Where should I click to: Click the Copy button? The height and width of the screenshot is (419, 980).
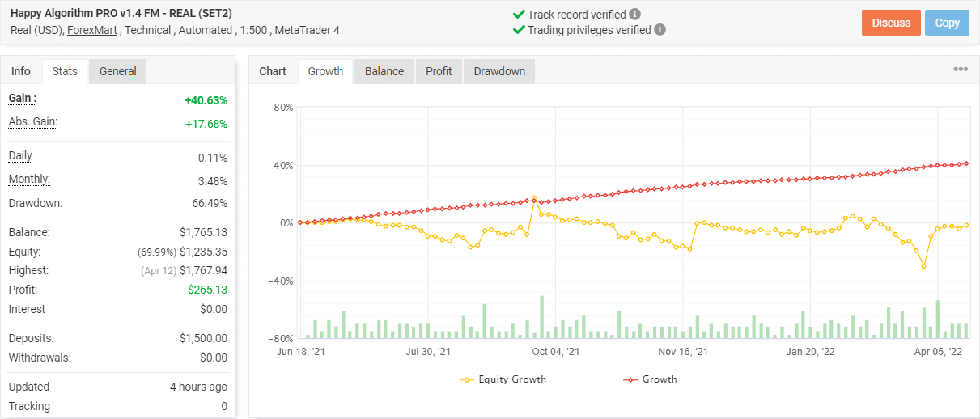coord(947,23)
